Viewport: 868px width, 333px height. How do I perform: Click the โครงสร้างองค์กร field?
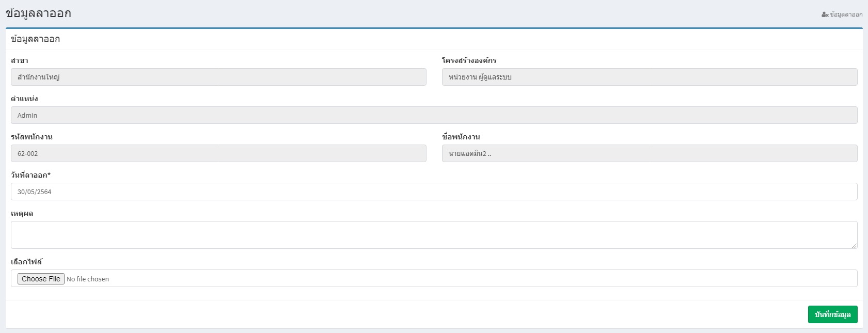(x=650, y=77)
